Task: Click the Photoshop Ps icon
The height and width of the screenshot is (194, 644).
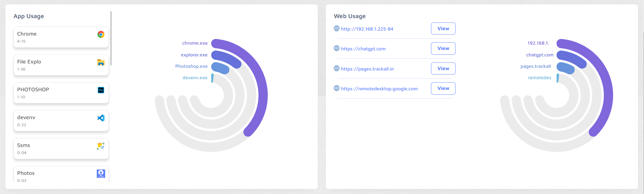Action: click(101, 90)
